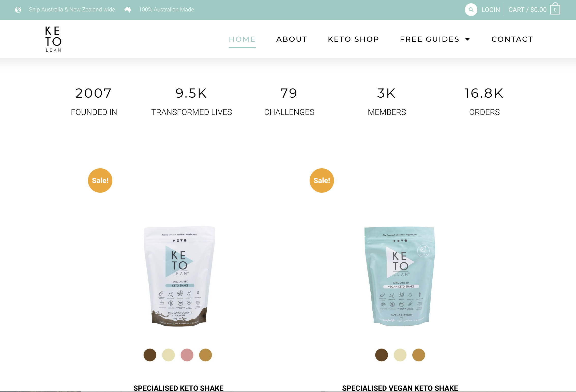The width and height of the screenshot is (576, 392).
Task: Expand the Free Guides dropdown arrow
Action: 467,39
